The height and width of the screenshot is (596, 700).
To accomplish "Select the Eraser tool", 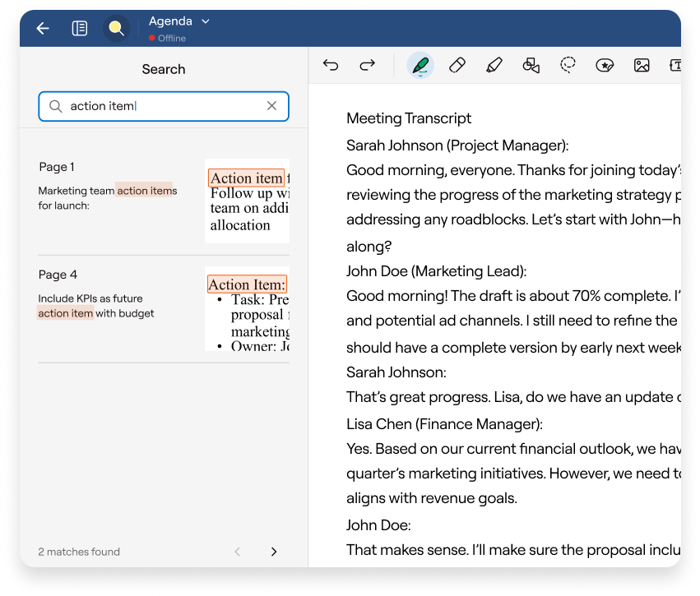I will pos(457,66).
